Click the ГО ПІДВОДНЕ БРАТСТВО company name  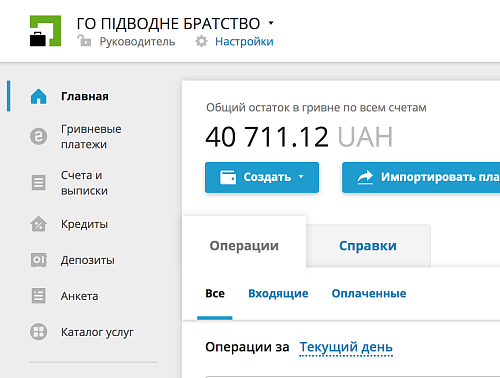pos(168,24)
